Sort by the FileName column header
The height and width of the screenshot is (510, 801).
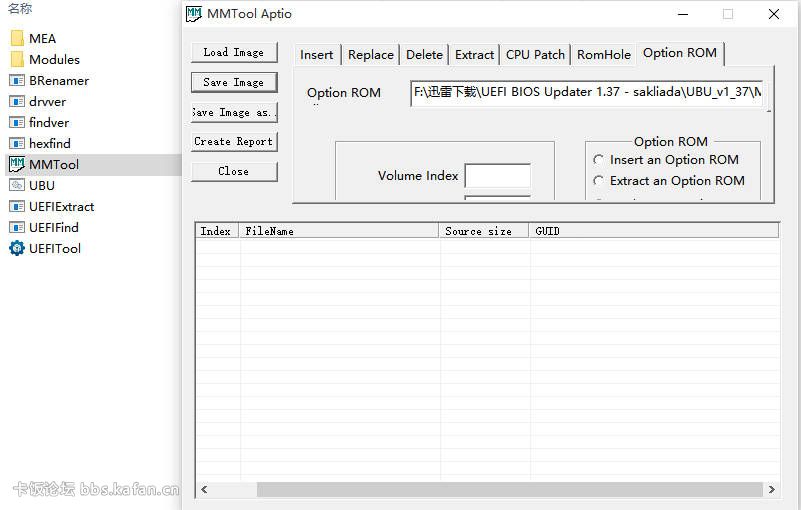tap(339, 231)
